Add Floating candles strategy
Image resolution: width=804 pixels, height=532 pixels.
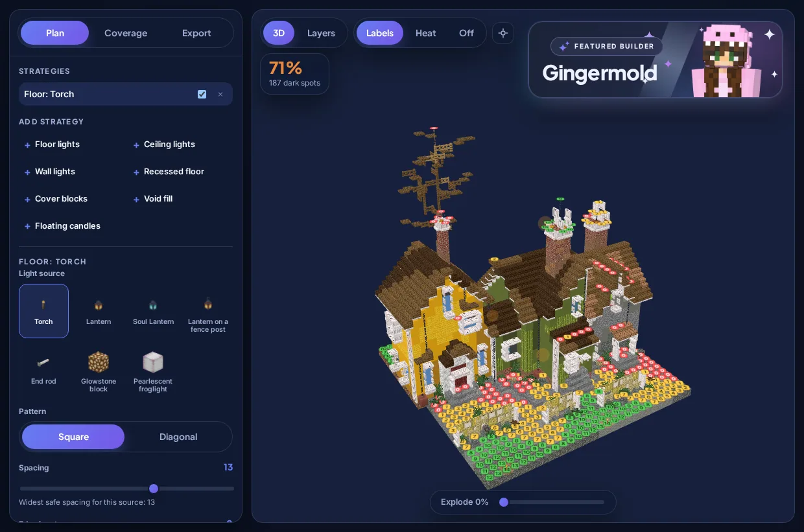tap(62, 226)
